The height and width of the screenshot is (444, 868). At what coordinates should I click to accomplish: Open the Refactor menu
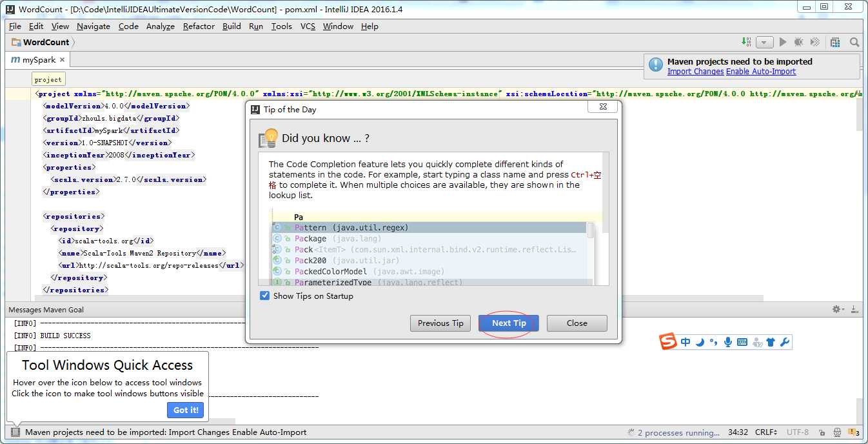[199, 26]
